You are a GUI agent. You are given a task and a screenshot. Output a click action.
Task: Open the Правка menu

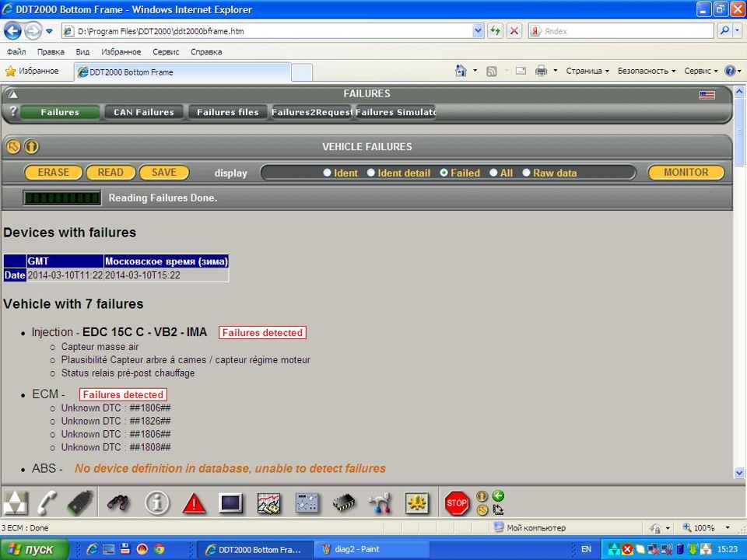[x=51, y=52]
